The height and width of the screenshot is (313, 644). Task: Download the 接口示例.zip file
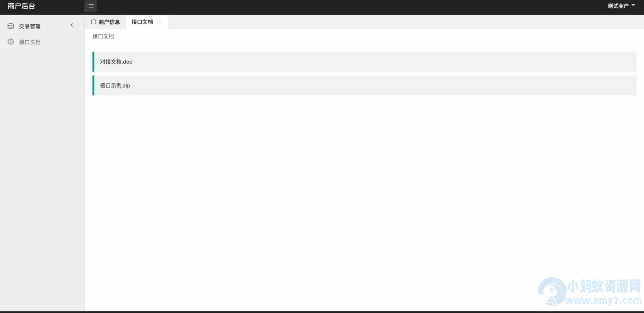point(115,85)
